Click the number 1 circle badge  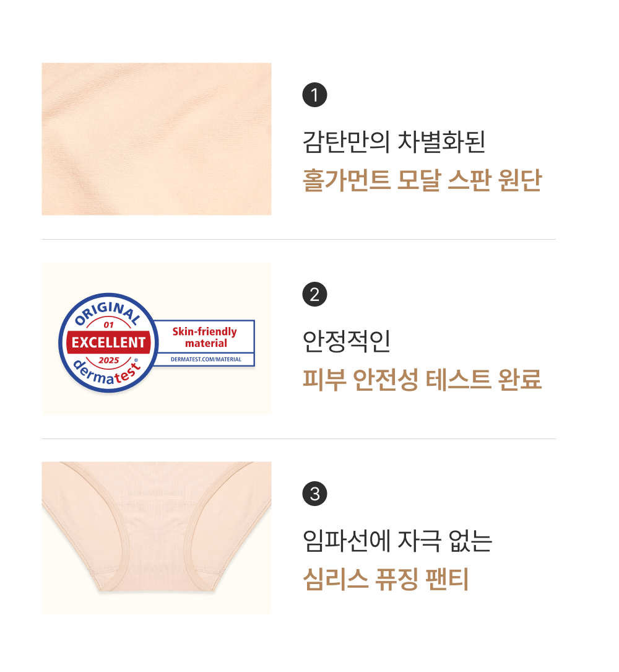tap(314, 95)
